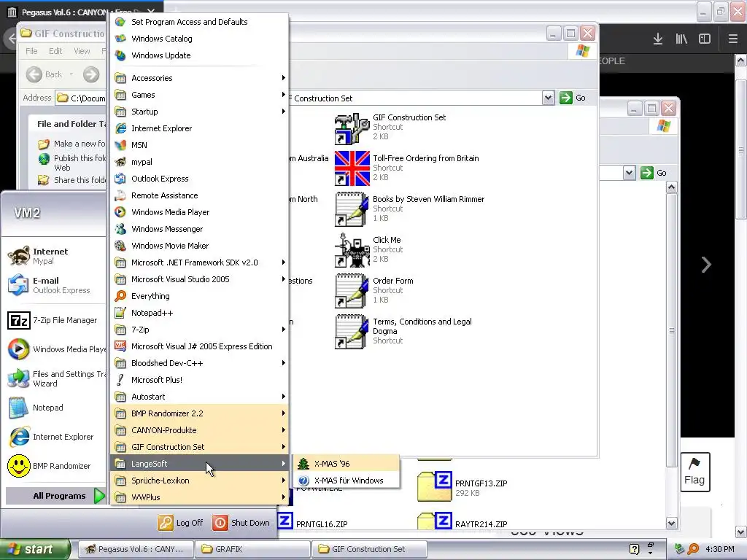Launch Everything search tool
Viewport: 747px width, 560px height.
pyautogui.click(x=199, y=296)
